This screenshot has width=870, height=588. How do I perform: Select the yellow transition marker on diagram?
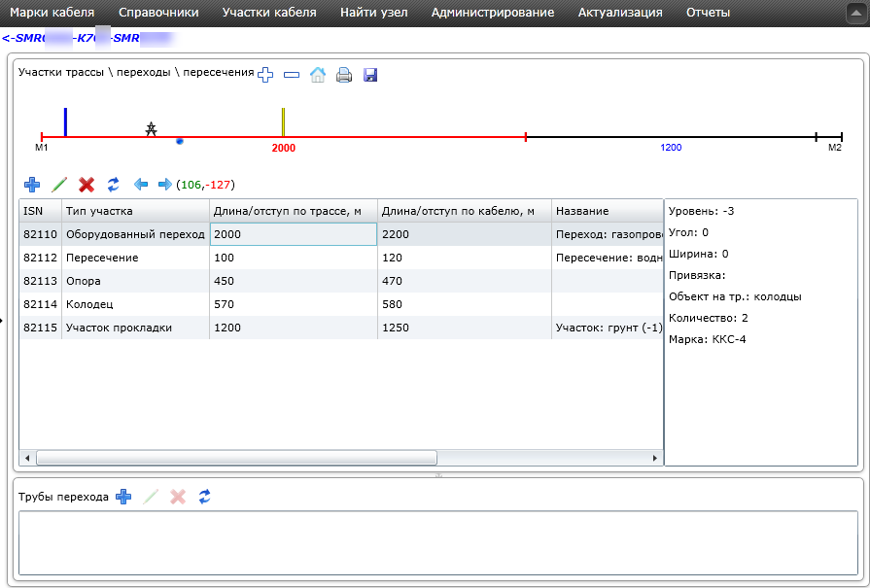pos(283,122)
